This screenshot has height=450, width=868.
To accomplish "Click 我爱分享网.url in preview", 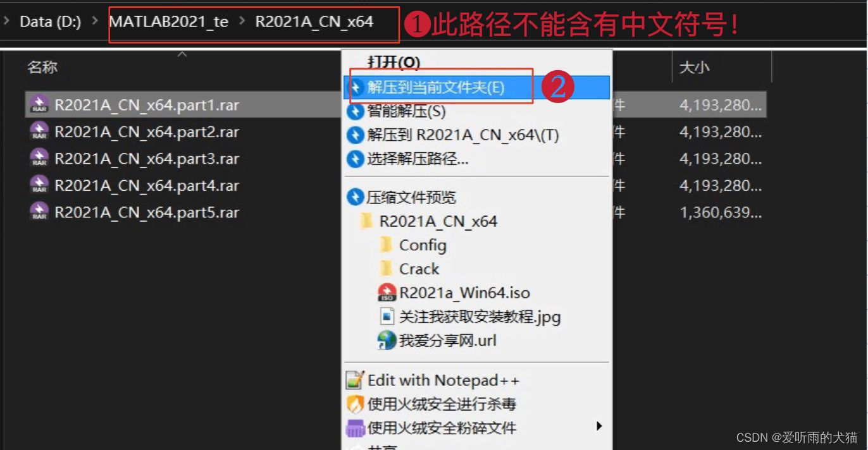I will tap(447, 341).
